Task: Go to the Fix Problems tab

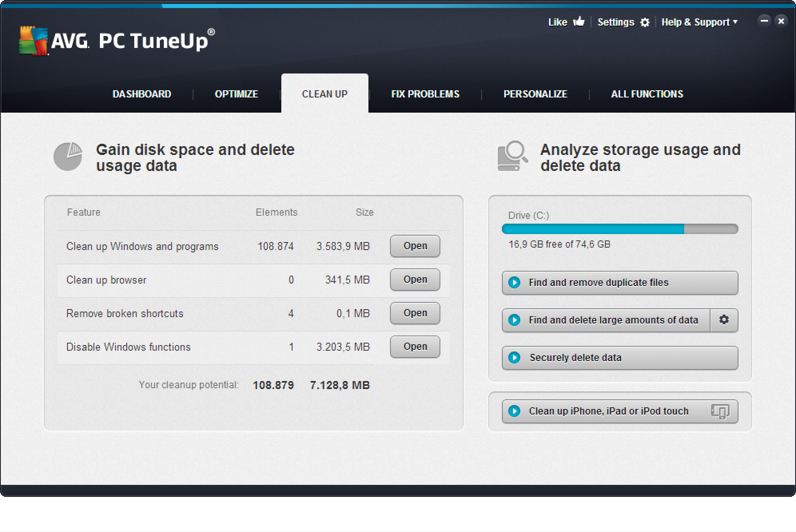Action: [425, 94]
